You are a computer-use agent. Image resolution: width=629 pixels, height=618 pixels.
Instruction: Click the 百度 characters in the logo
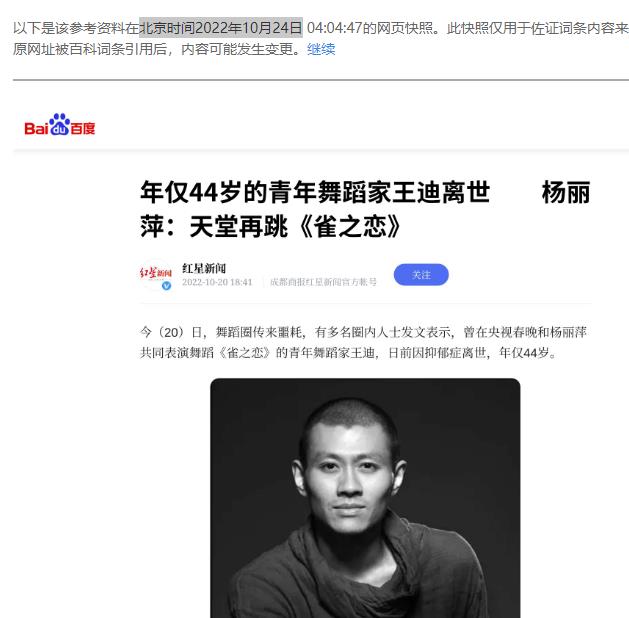(83, 129)
